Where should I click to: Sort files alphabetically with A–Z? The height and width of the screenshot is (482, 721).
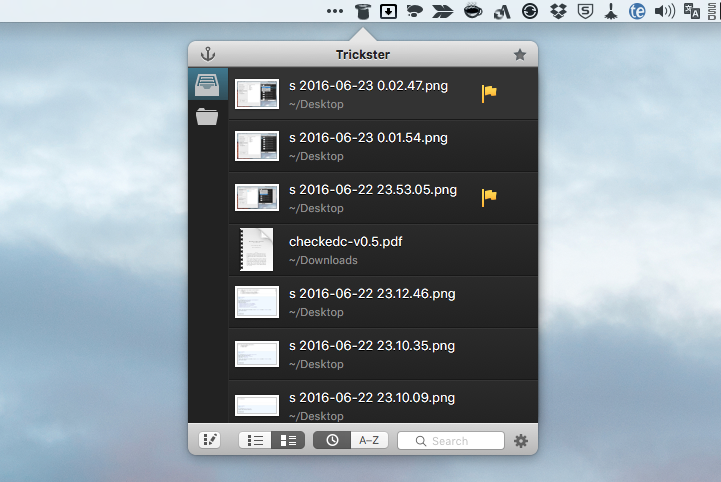[x=369, y=441]
